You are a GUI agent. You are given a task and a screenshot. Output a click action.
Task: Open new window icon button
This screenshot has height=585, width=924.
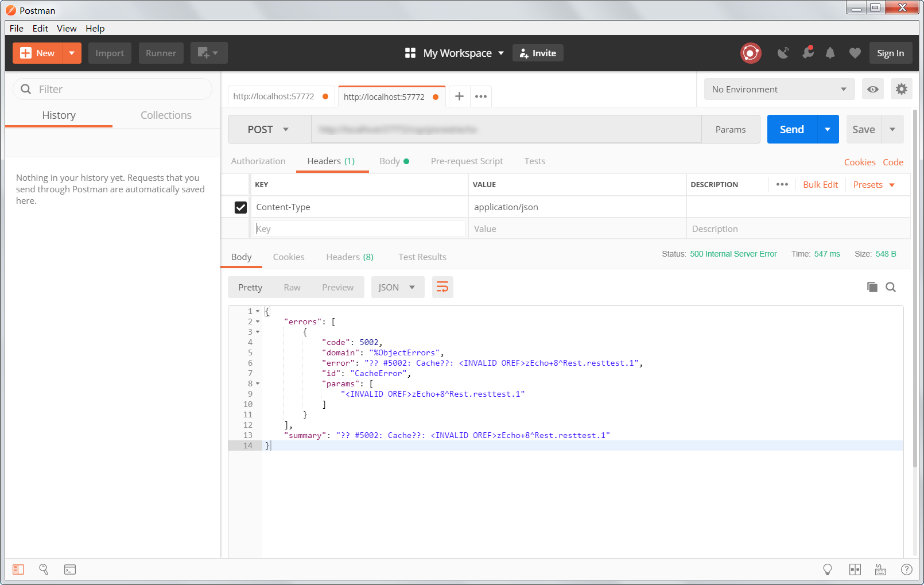point(209,53)
